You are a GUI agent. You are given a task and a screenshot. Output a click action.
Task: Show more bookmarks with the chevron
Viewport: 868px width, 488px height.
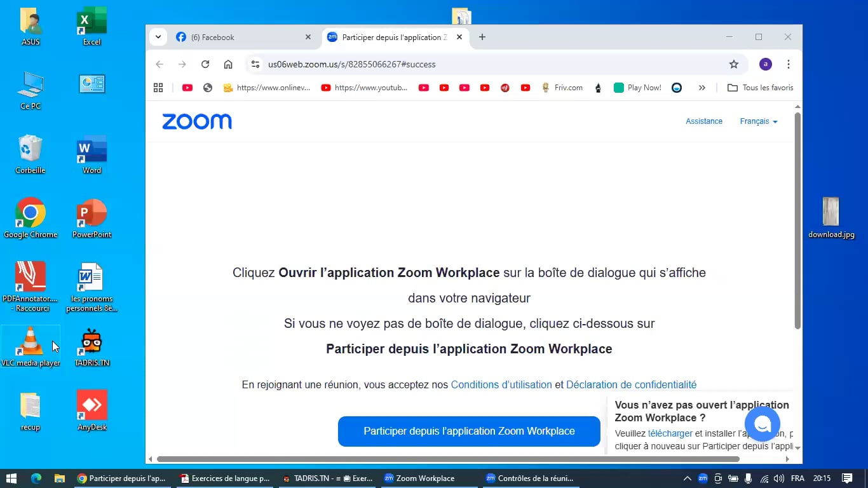point(702,88)
